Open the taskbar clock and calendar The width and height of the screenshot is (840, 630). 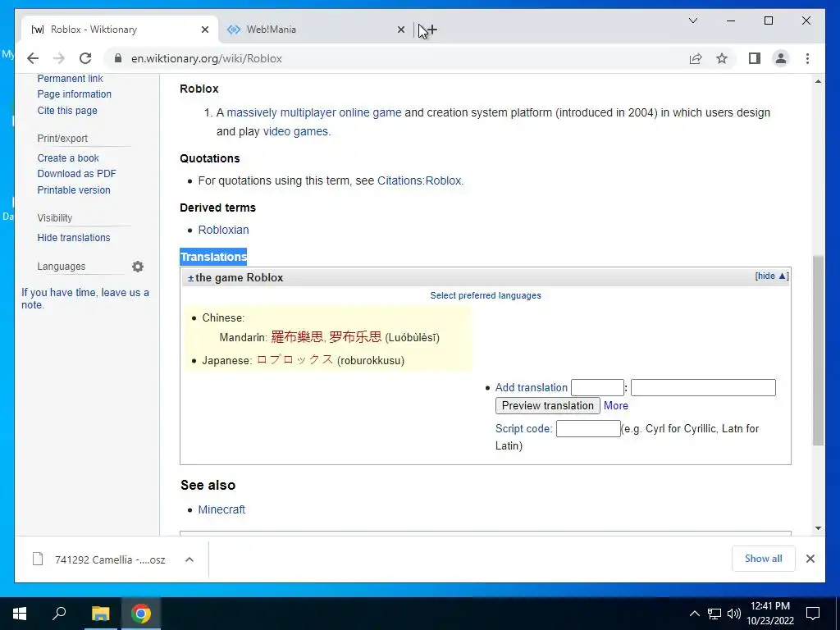pyautogui.click(x=769, y=614)
